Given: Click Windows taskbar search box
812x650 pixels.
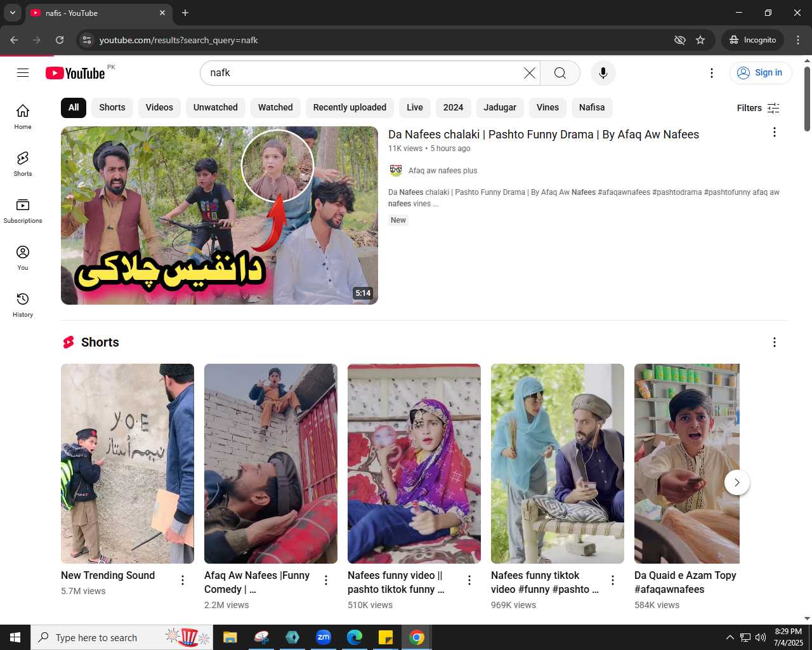Looking at the screenshot, I should [x=122, y=637].
